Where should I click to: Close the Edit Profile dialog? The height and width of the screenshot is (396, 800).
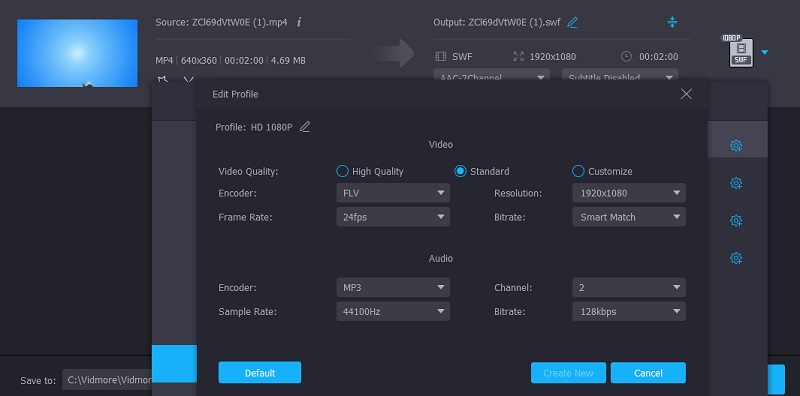pyautogui.click(x=686, y=94)
